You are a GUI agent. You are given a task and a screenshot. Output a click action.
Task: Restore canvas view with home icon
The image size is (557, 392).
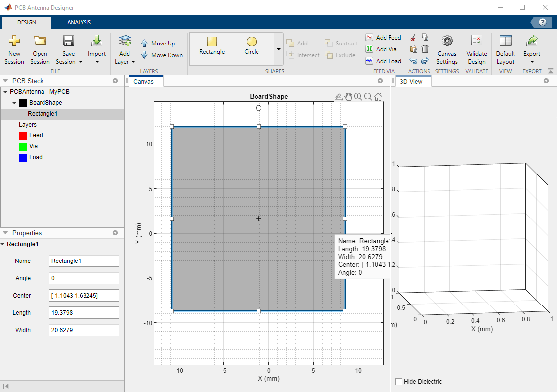[378, 97]
